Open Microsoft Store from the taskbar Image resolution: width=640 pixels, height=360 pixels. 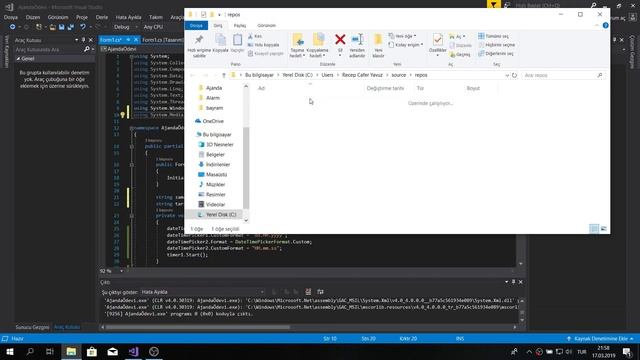coord(92,351)
